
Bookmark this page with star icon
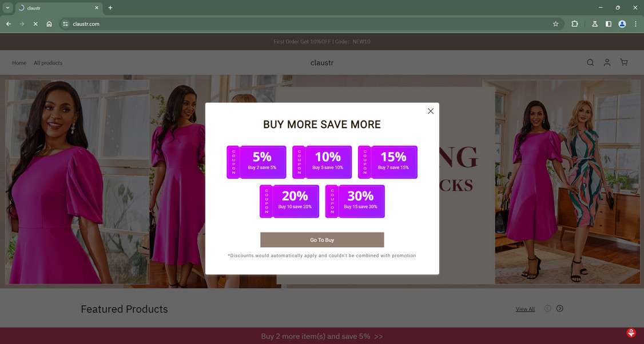pyautogui.click(x=555, y=24)
